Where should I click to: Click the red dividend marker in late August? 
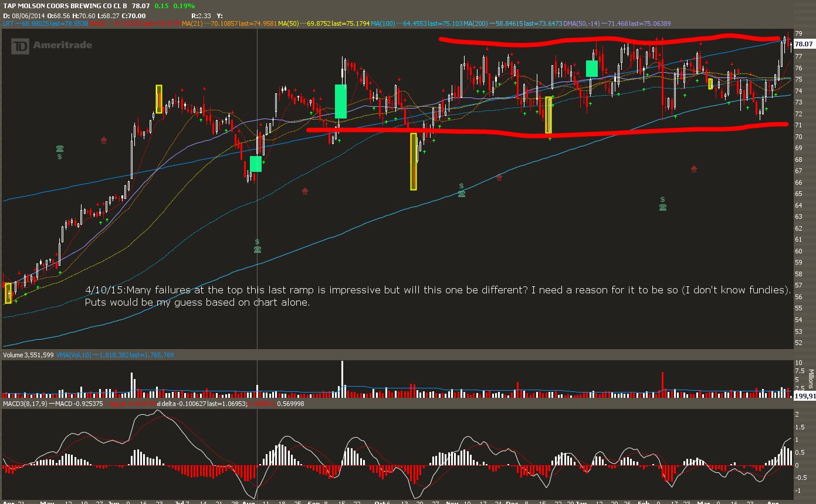[x=305, y=191]
